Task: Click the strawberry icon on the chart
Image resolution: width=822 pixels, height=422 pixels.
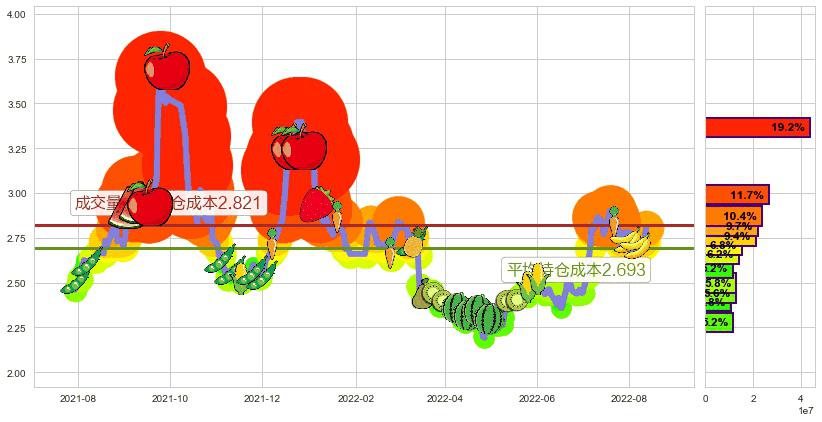Action: (317, 204)
